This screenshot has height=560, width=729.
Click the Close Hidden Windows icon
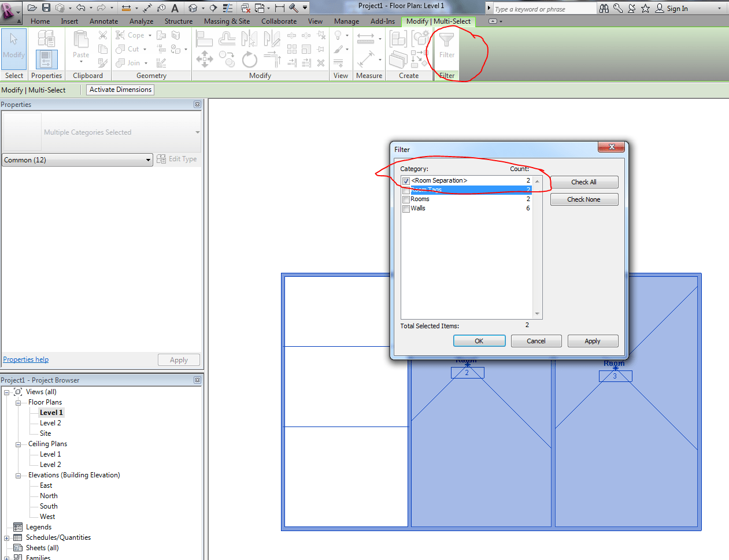(x=245, y=8)
